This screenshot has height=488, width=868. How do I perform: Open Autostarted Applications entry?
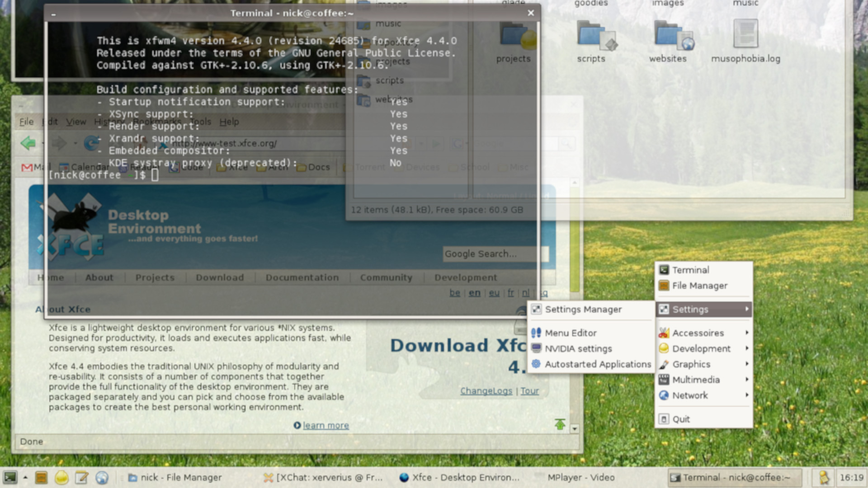click(590, 364)
